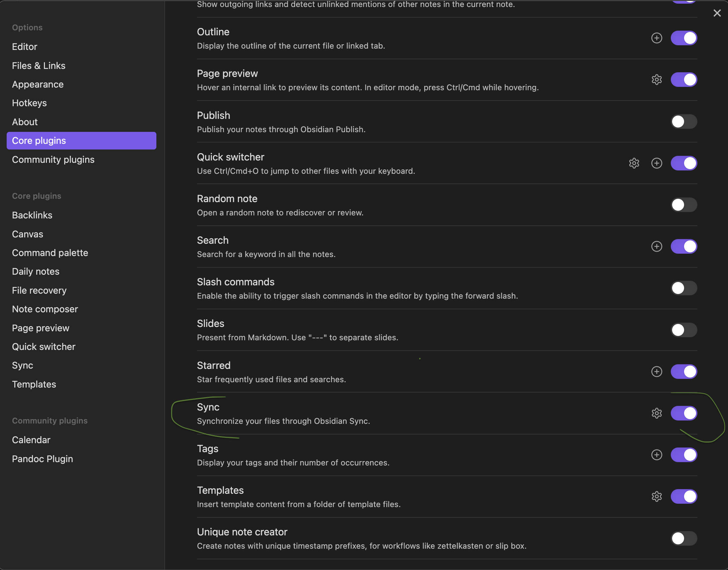Enable the Unique note creator toggle
The image size is (728, 570).
point(683,538)
